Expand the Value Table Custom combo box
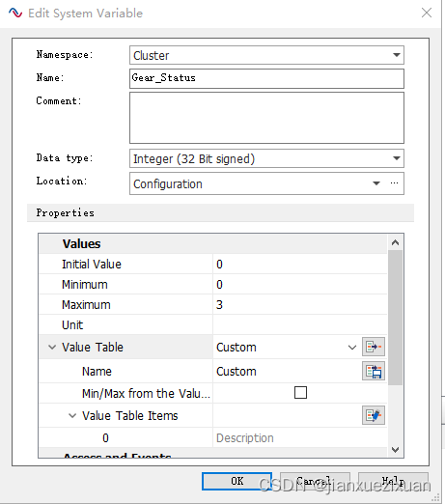Image resolution: width=445 pixels, height=504 pixels. click(x=352, y=348)
